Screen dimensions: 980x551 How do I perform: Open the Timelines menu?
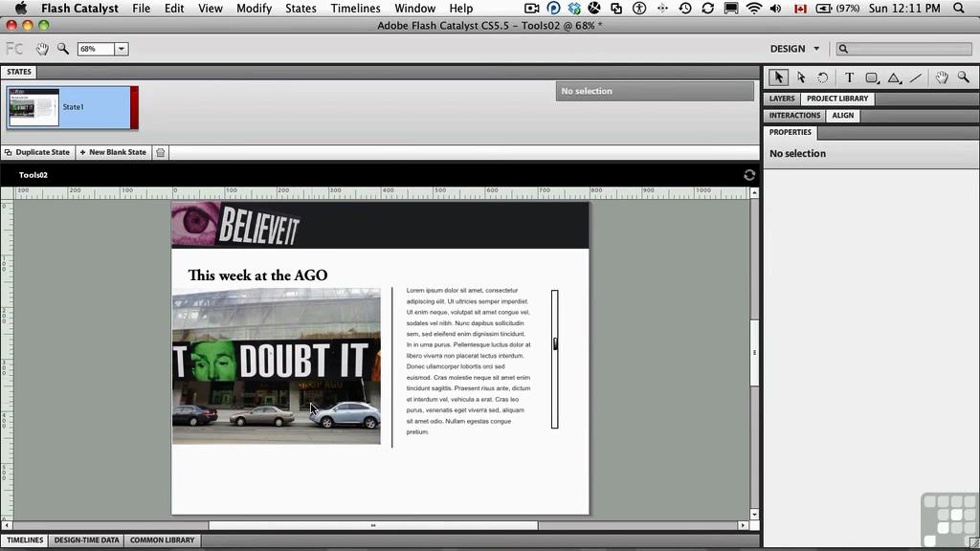(355, 8)
